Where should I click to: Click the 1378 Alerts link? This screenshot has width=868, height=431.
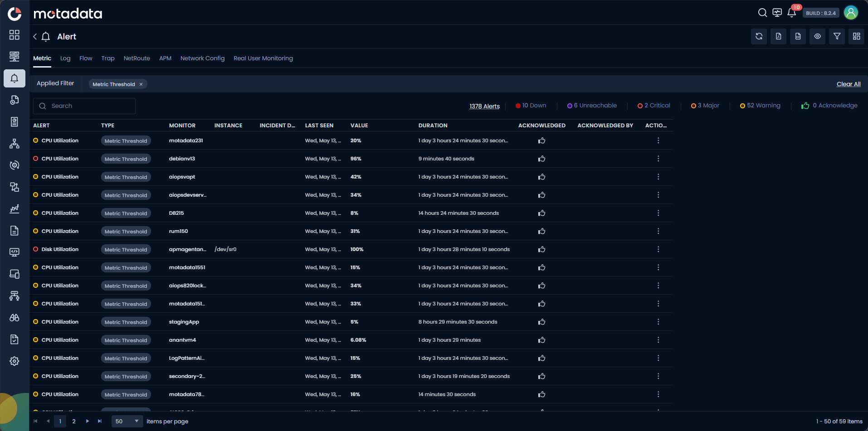tap(484, 107)
